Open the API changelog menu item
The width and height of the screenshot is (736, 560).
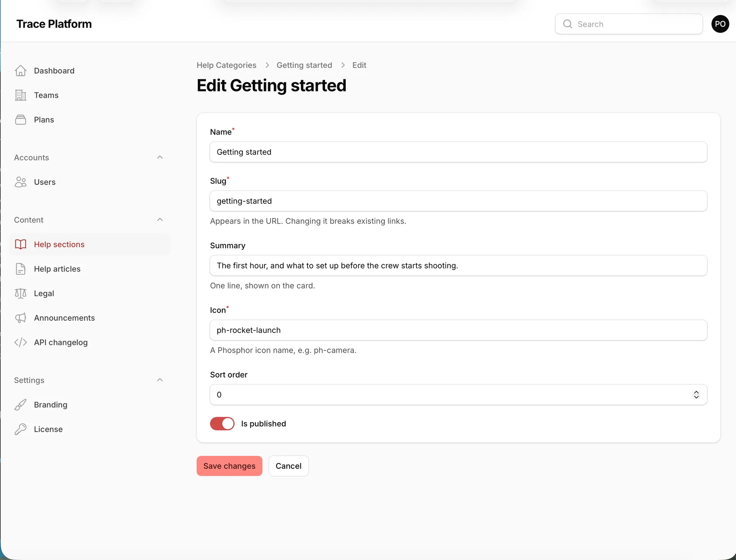pos(90,343)
